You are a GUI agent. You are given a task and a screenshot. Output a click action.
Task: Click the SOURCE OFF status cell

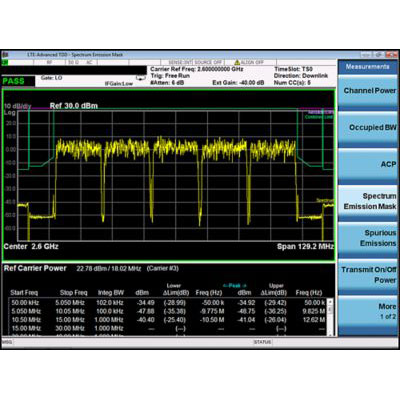coord(208,62)
